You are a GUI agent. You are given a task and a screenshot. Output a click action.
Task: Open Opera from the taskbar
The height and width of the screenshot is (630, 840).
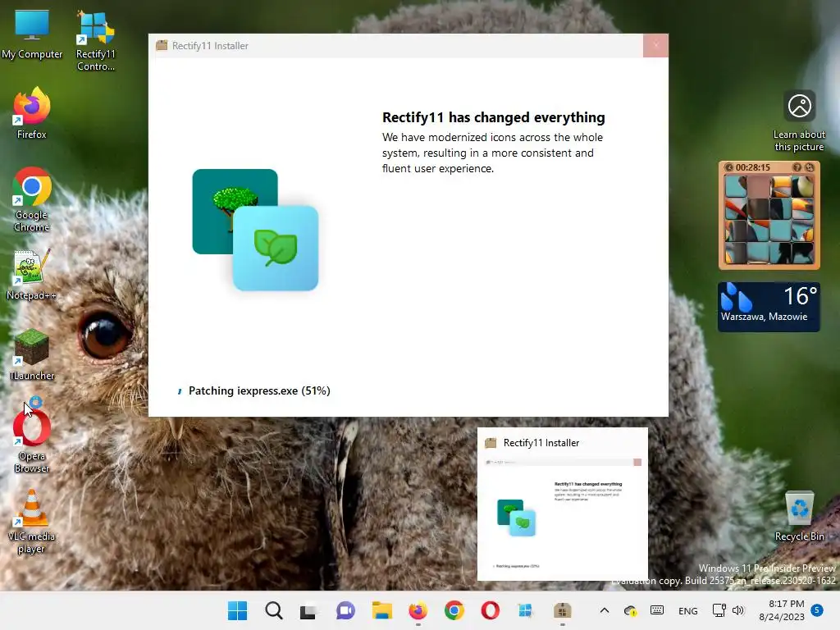tap(491, 610)
